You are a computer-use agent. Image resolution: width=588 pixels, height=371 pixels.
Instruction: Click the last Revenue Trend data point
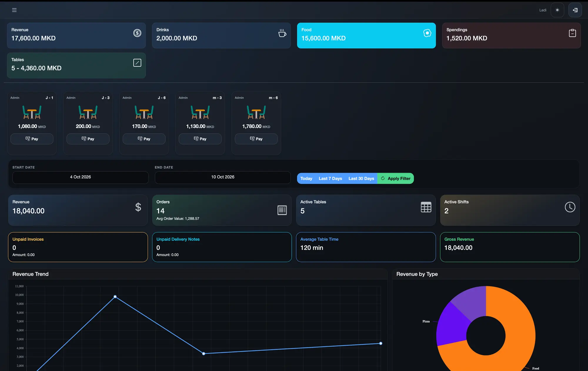381,343
